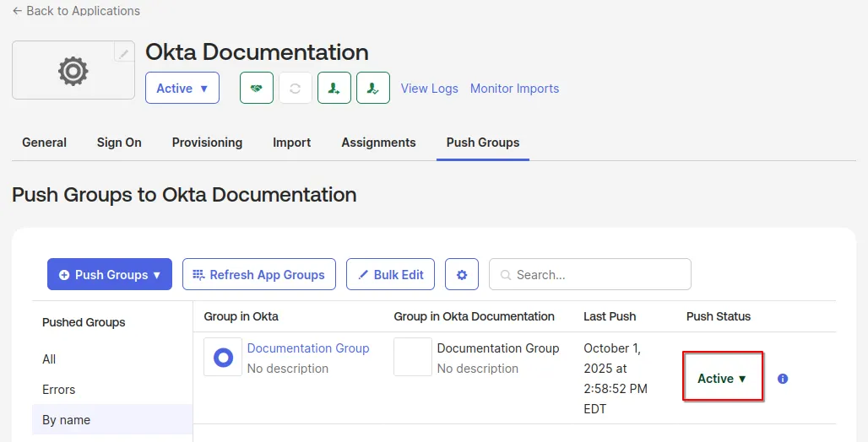Open Monitor Imports link
868x442 pixels.
tap(514, 89)
